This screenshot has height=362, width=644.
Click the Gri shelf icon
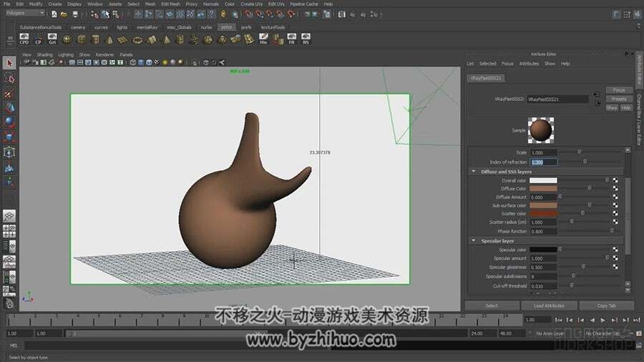[52, 39]
